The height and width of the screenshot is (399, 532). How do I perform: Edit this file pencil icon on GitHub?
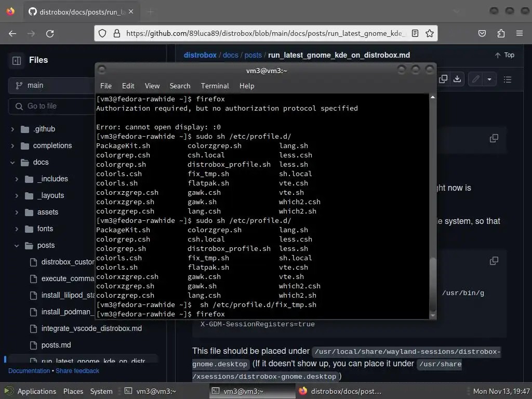(476, 79)
